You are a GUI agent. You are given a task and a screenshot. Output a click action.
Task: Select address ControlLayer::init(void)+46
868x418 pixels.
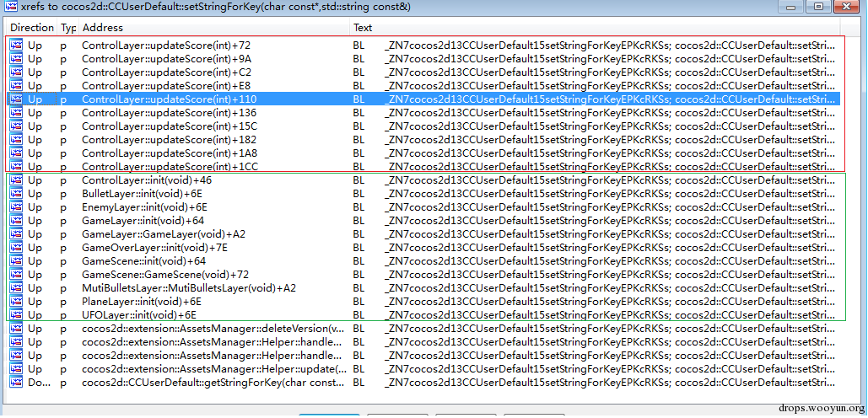pyautogui.click(x=147, y=180)
